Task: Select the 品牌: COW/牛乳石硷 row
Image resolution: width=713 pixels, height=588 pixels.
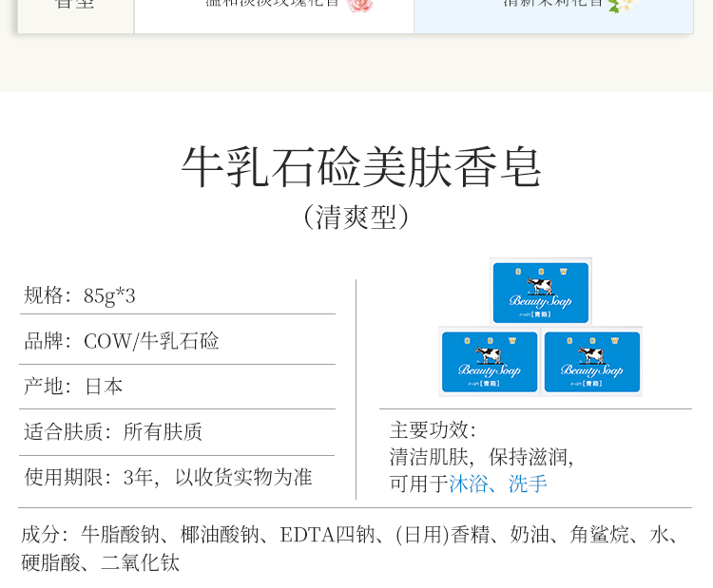Action: pyautogui.click(x=177, y=341)
